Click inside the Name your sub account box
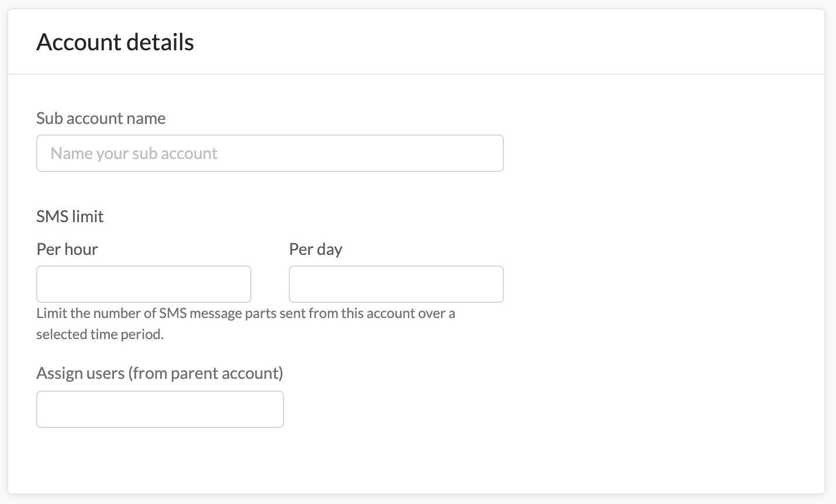 (270, 153)
